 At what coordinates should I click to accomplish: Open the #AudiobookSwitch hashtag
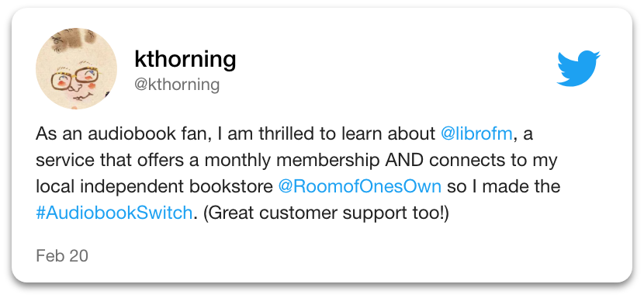tap(114, 213)
